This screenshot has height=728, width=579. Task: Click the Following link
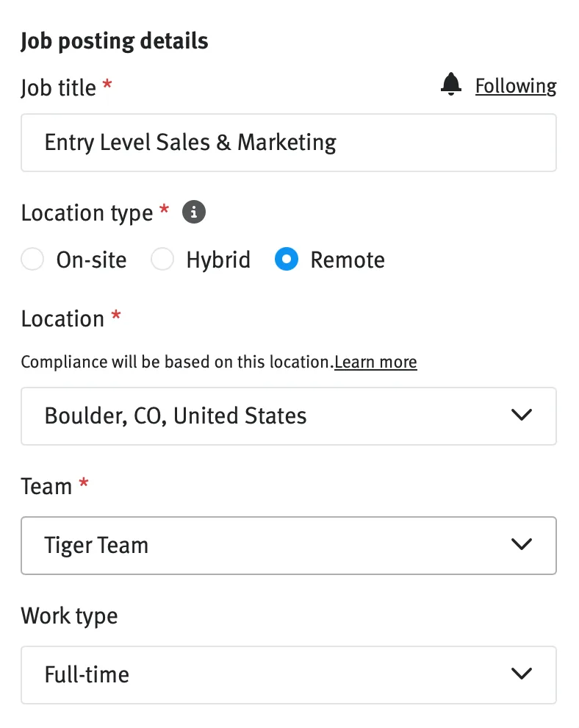[516, 86]
